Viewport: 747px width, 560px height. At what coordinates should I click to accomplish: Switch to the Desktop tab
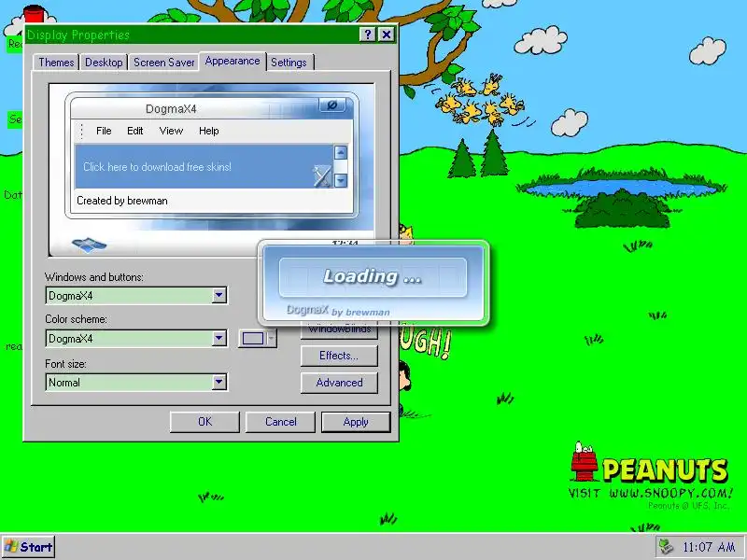104,63
